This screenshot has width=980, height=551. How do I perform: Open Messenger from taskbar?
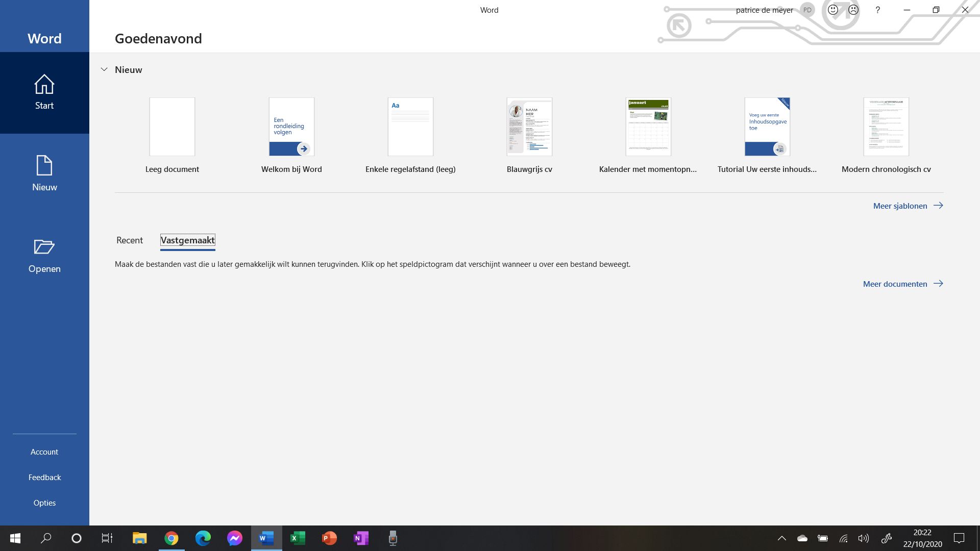pyautogui.click(x=235, y=538)
